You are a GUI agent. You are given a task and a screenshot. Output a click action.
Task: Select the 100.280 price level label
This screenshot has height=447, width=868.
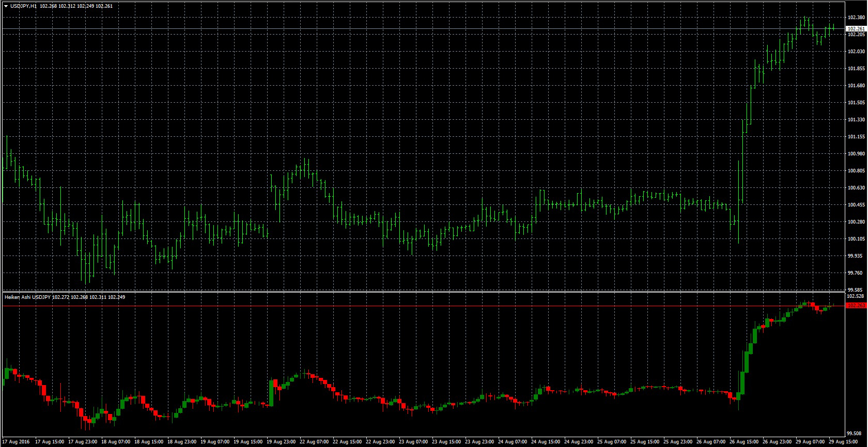pyautogui.click(x=856, y=222)
